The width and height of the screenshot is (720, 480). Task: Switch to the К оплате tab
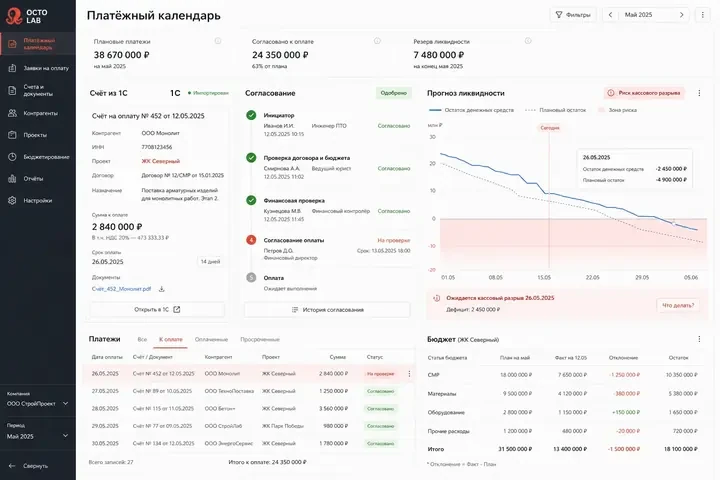click(x=170, y=339)
